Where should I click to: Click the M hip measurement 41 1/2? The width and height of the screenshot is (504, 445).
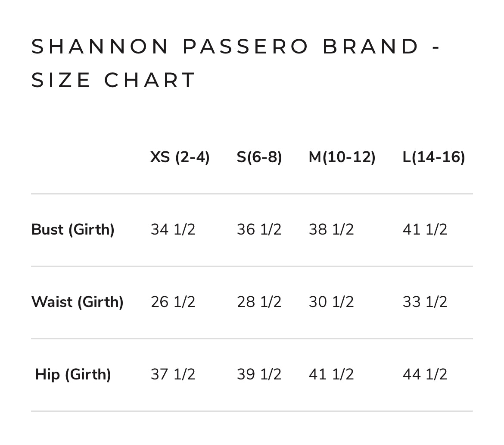[331, 374]
